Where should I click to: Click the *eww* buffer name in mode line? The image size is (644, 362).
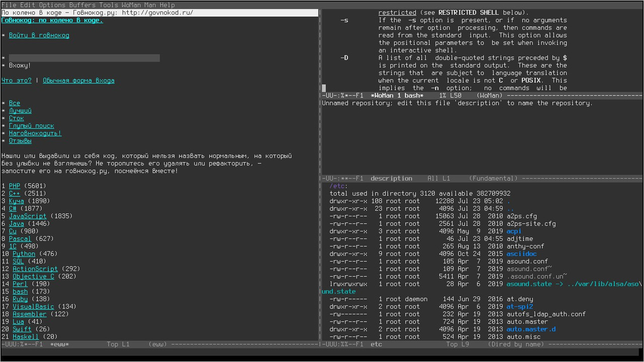click(60, 344)
